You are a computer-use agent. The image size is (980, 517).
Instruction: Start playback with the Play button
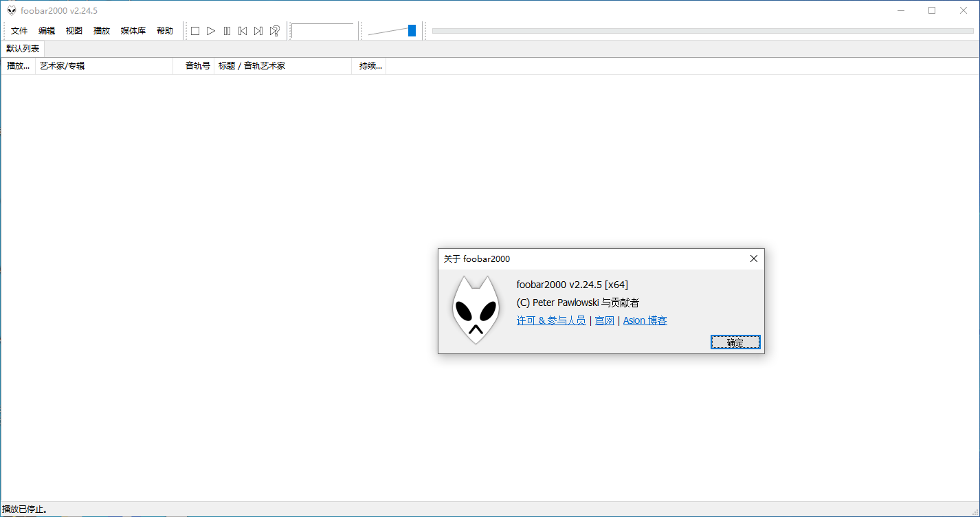click(x=211, y=31)
